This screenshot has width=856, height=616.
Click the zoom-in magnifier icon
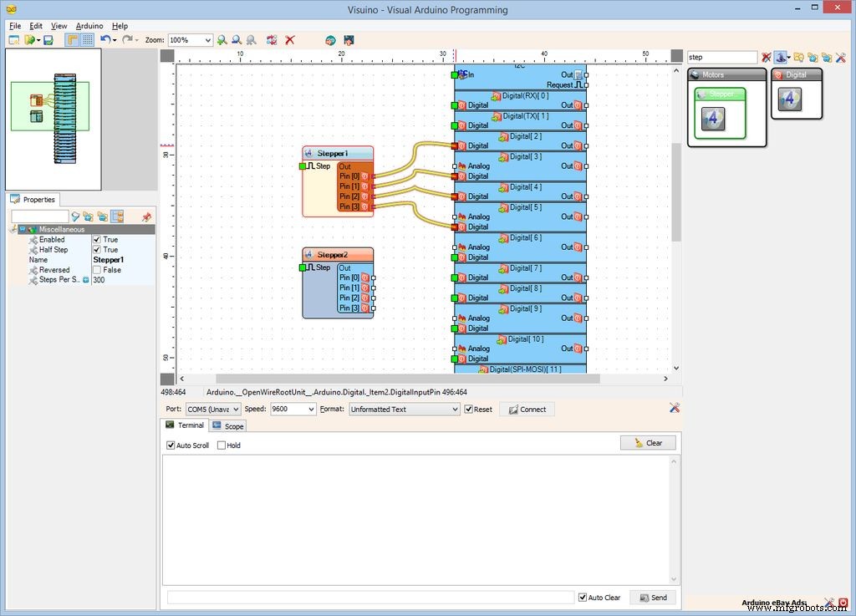point(222,39)
